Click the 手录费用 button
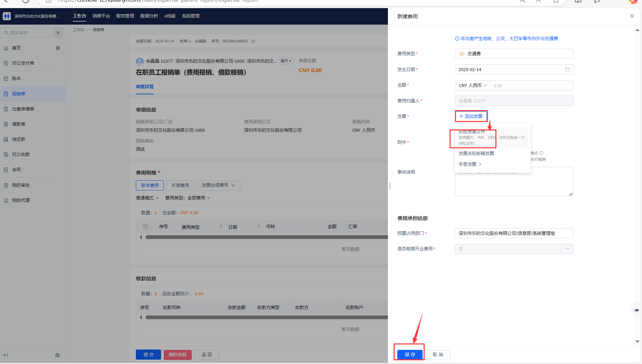The height and width of the screenshot is (364, 642). (x=180, y=185)
